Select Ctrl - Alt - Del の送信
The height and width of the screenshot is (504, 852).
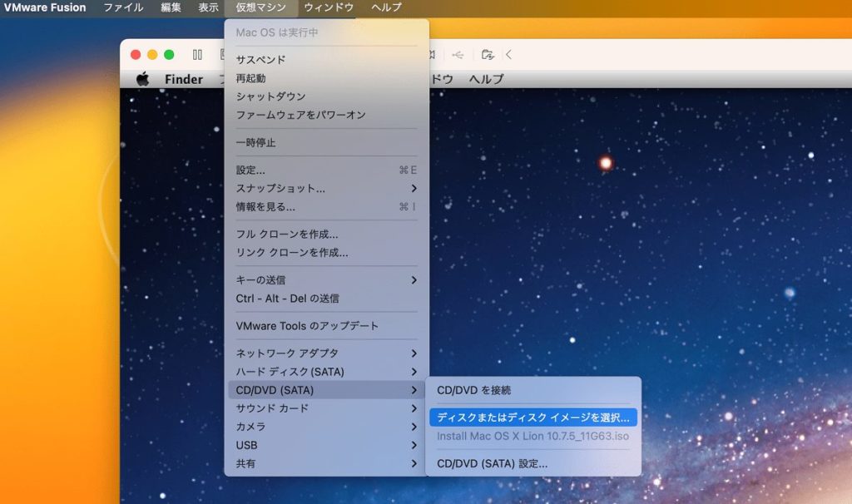tap(326, 299)
